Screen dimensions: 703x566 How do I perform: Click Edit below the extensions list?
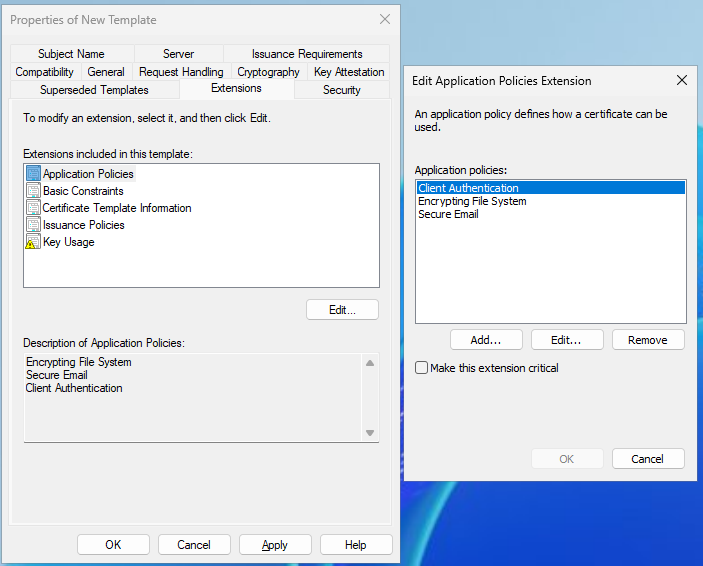(x=342, y=310)
